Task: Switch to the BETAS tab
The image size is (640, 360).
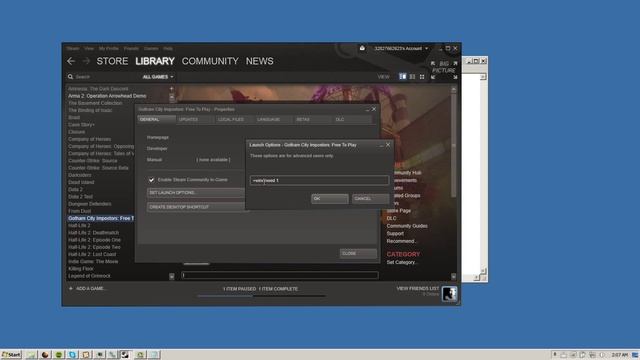Action: click(x=313, y=120)
